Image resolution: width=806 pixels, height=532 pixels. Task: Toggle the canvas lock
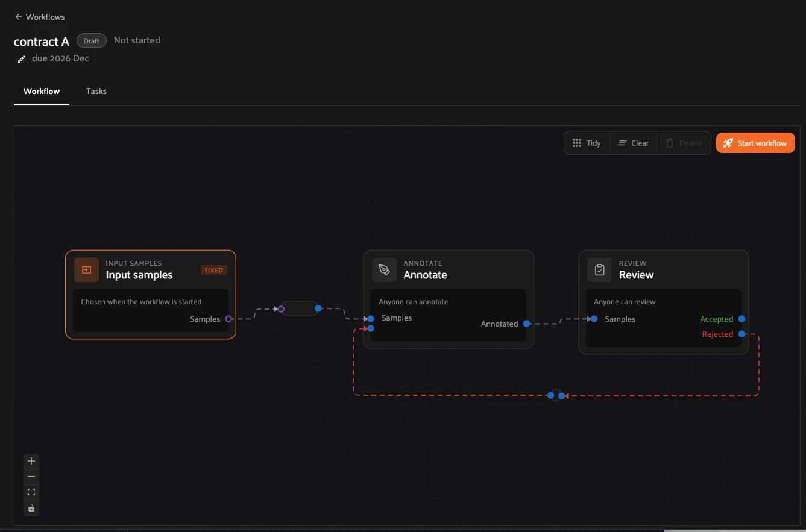point(31,508)
